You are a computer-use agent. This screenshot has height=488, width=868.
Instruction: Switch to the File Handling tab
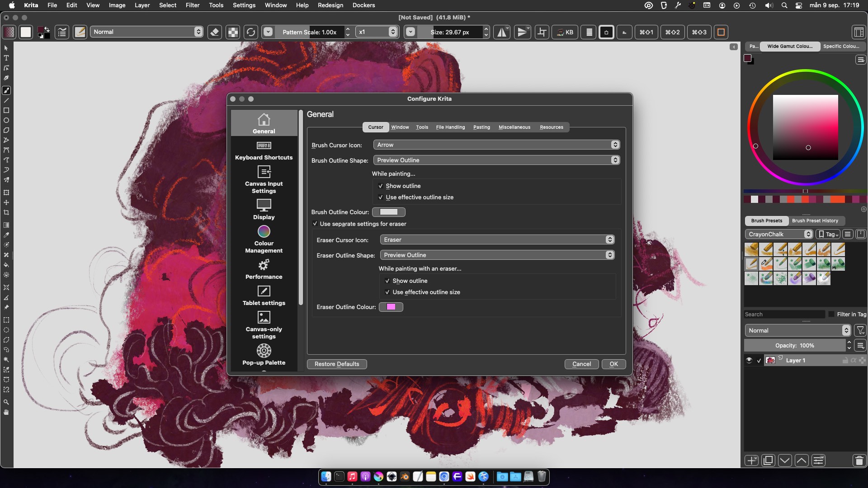tap(450, 127)
